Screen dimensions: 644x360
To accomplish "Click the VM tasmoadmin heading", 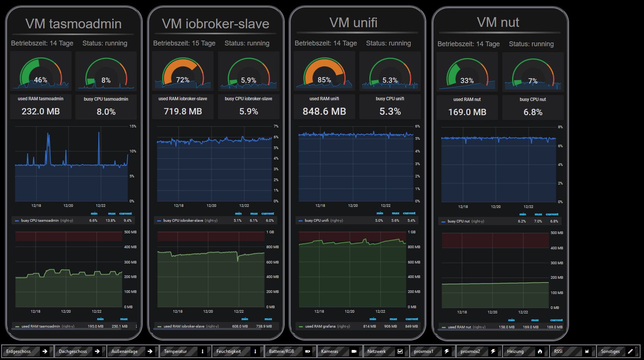I will tap(73, 24).
